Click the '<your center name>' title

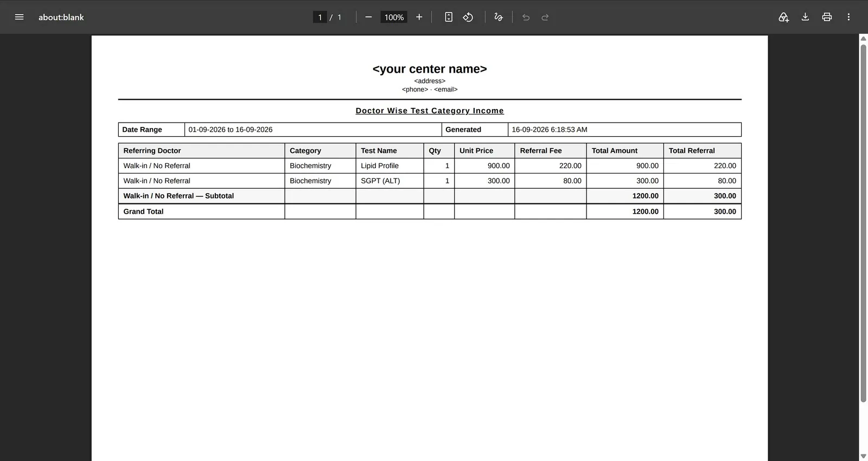point(430,69)
